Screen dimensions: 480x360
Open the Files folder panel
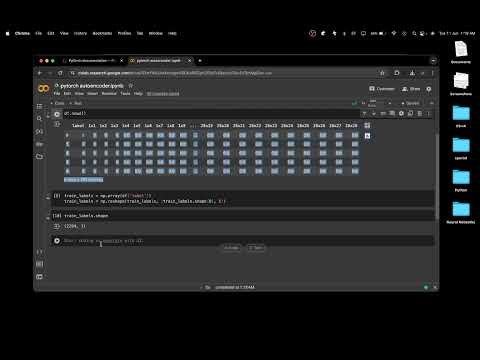tap(39, 156)
